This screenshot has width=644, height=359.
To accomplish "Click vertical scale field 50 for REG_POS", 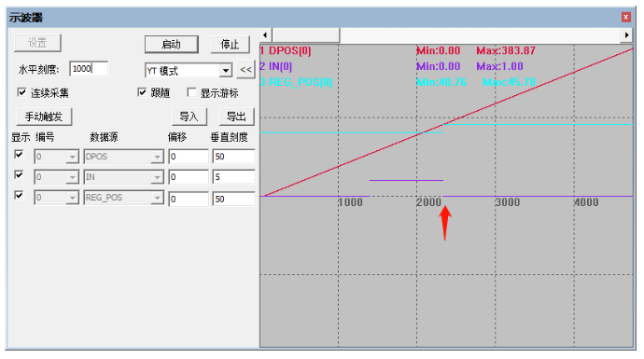I will [233, 199].
